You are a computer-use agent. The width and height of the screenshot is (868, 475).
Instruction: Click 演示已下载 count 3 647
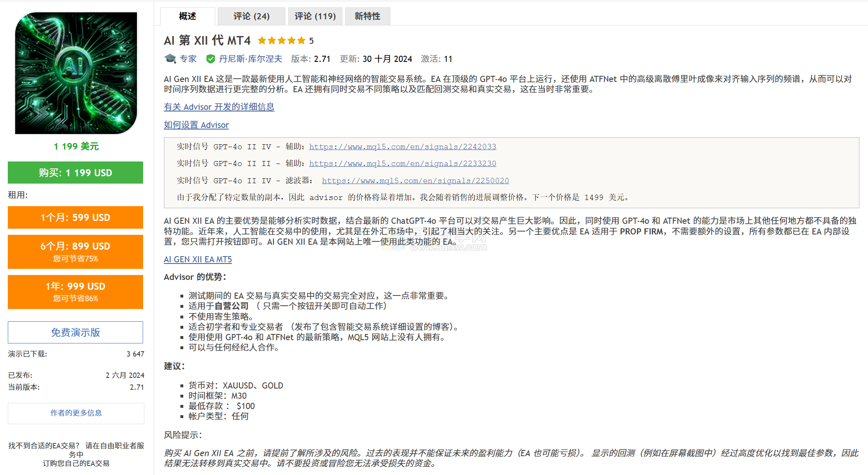point(135,354)
